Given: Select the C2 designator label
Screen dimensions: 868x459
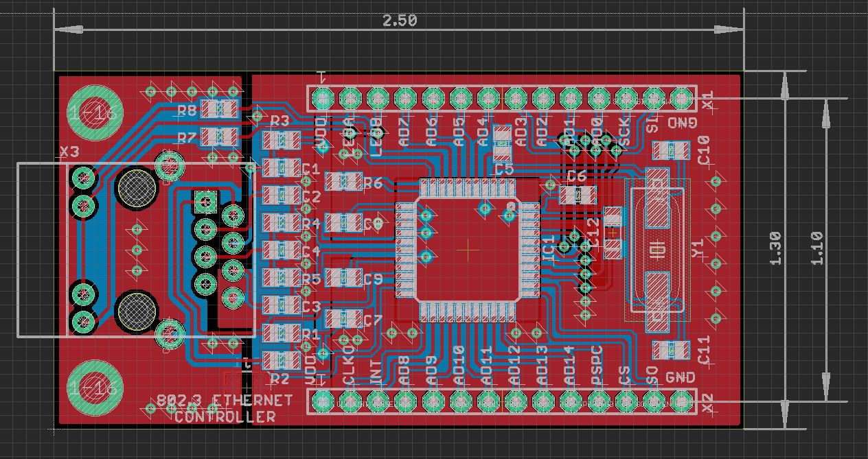Looking at the screenshot, I should (310, 197).
